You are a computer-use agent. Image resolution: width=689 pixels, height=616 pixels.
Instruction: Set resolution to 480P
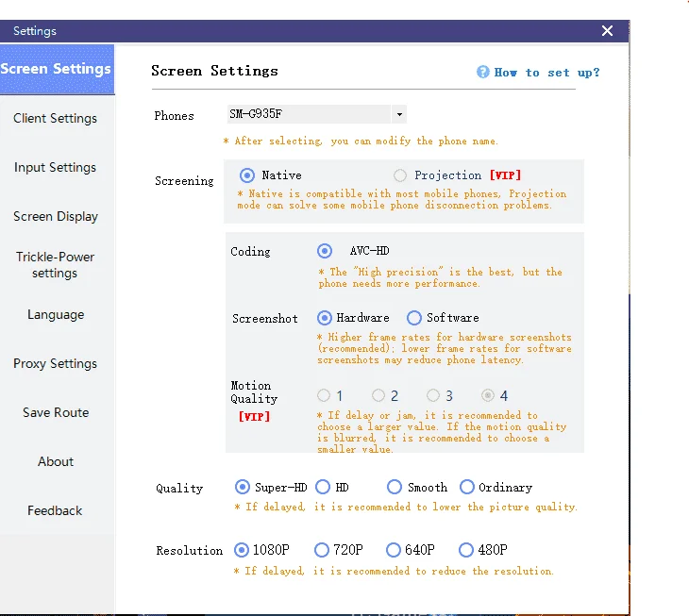coord(465,550)
